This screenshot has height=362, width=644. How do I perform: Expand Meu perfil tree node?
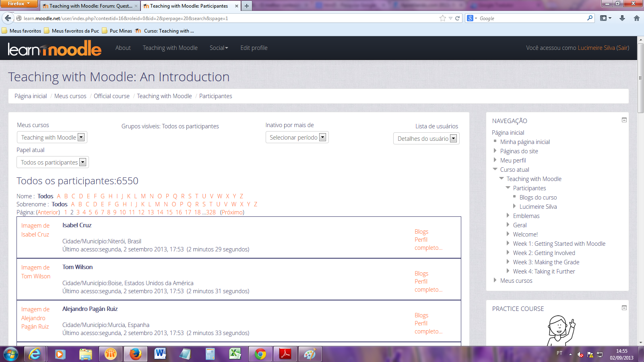[495, 160]
